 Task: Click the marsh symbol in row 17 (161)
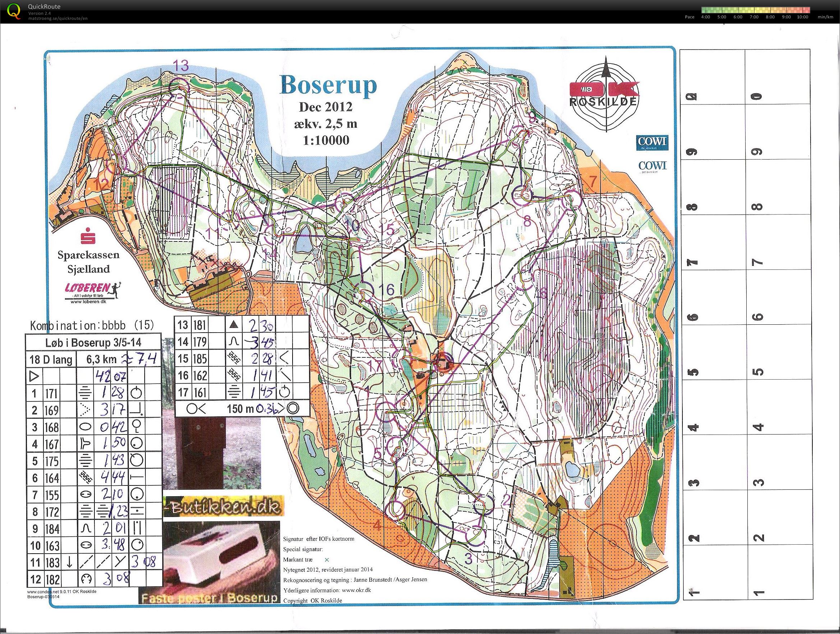234,392
